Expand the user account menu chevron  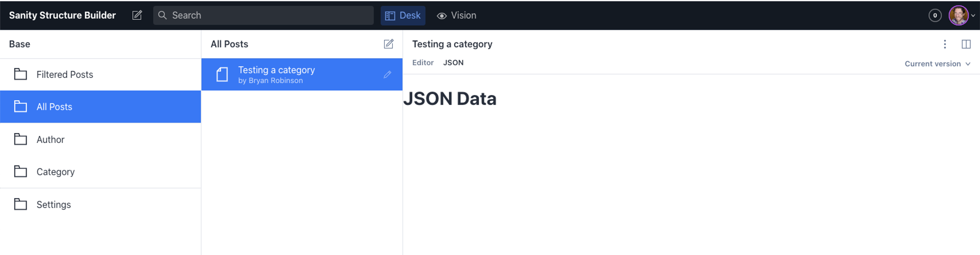tap(973, 16)
